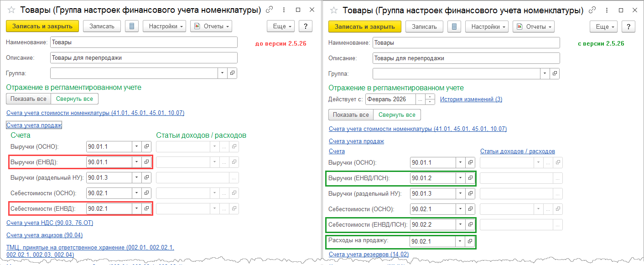Open the dropdown of left Выручки (ЕНВД) 90.01.1

point(136,162)
